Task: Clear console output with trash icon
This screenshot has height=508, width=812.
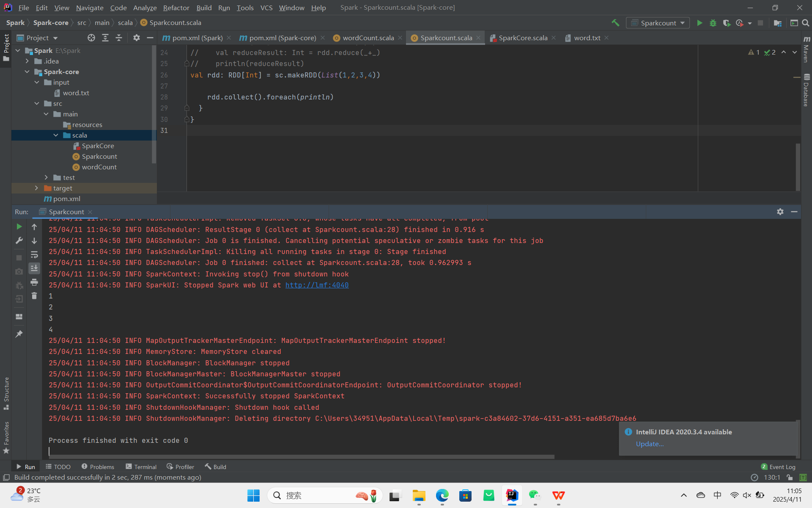Action: click(34, 296)
